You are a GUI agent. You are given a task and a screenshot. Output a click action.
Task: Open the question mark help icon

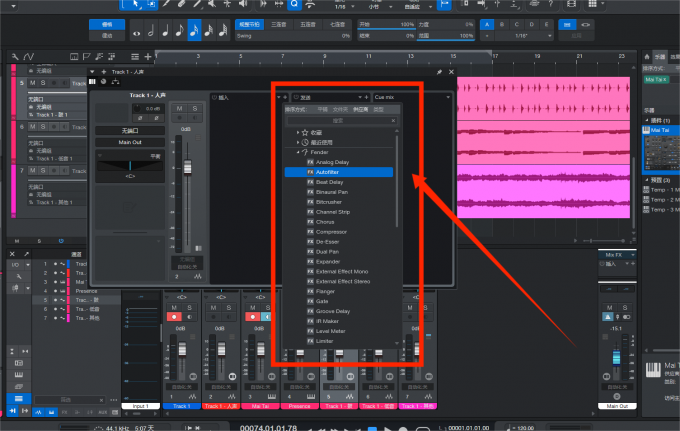pos(551,3)
